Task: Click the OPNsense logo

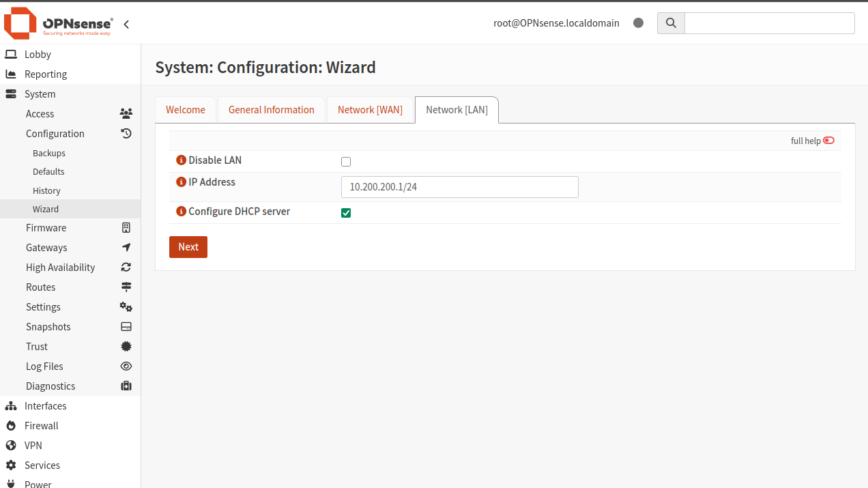Action: 58,24
